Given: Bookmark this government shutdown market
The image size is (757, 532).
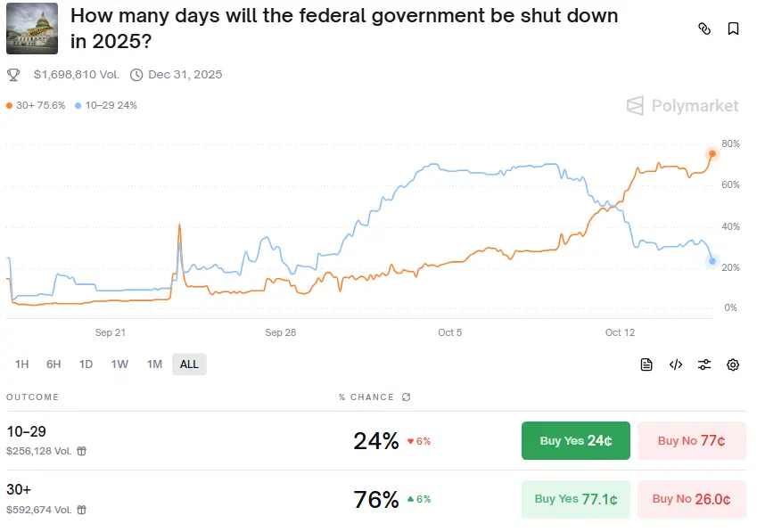Looking at the screenshot, I should (733, 29).
